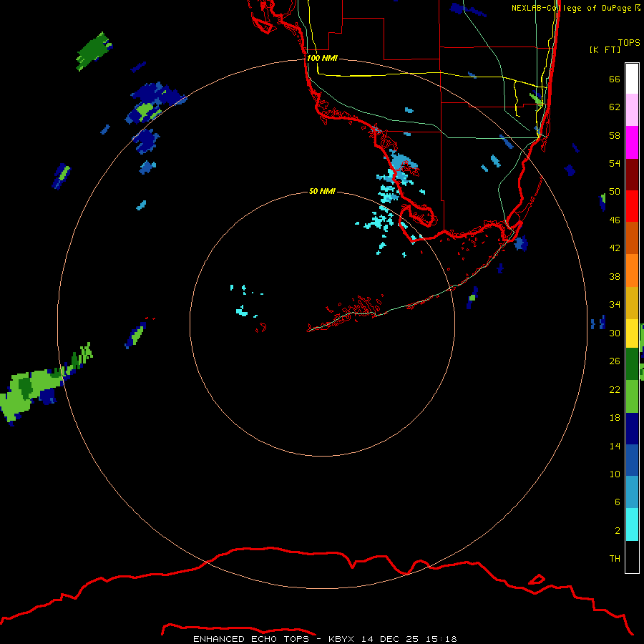Screen dimensions: 644x644
Task: Click the black TH threshold swatch
Action: pos(632,557)
